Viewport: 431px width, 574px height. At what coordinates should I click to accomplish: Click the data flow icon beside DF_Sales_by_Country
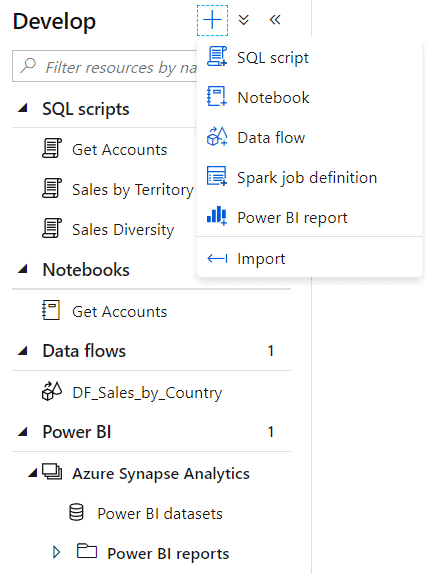[x=52, y=392]
